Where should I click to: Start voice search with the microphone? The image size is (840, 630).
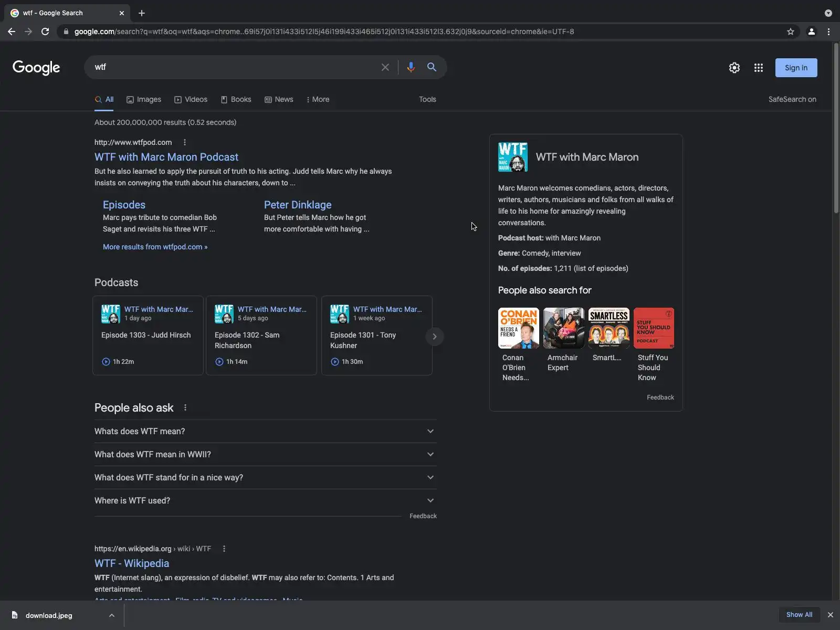[x=411, y=67]
